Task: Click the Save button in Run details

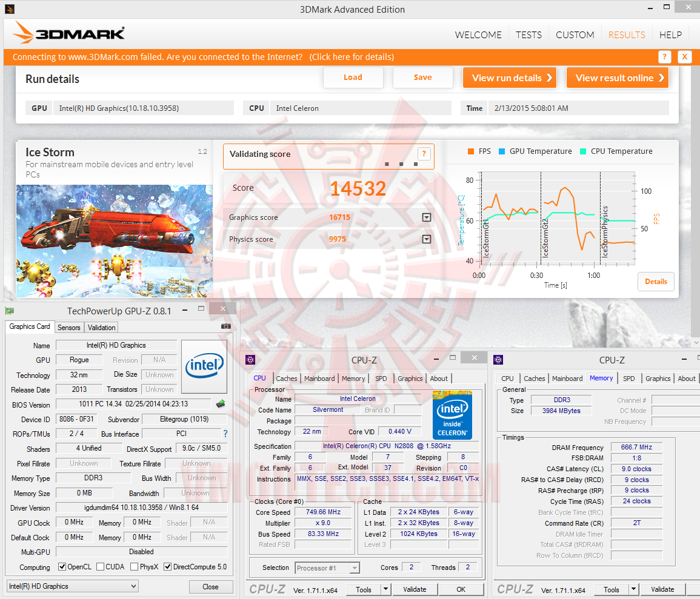Action: (x=423, y=78)
